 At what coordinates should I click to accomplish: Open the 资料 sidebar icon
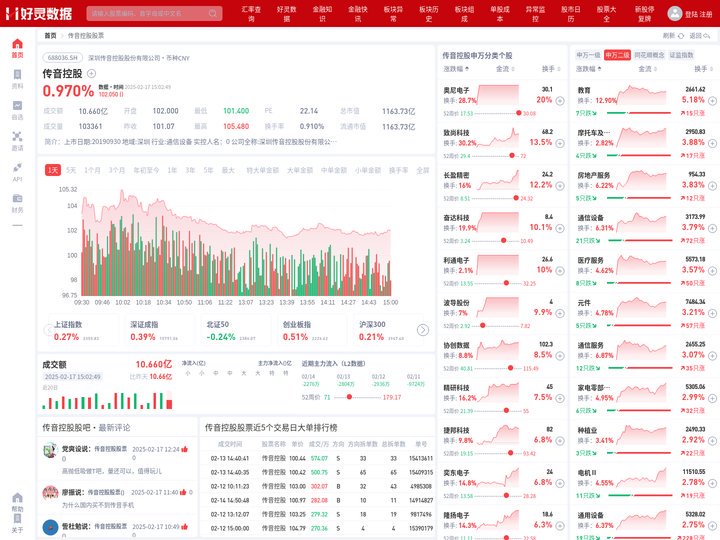(x=17, y=79)
